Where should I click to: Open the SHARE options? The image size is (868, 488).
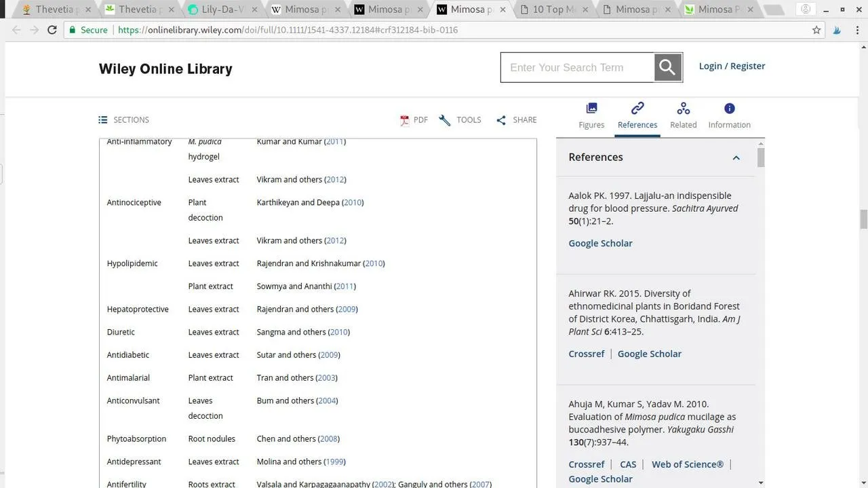click(516, 120)
